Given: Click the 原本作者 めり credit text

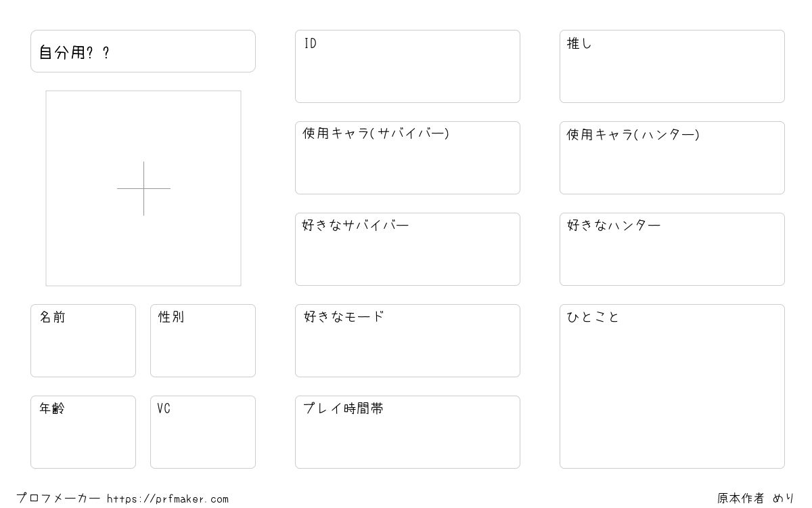Looking at the screenshot, I should (x=756, y=499).
